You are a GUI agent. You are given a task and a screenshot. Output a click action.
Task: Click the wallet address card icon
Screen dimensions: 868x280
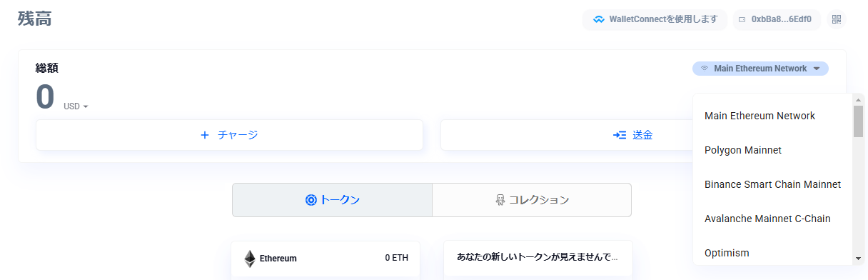(x=742, y=20)
